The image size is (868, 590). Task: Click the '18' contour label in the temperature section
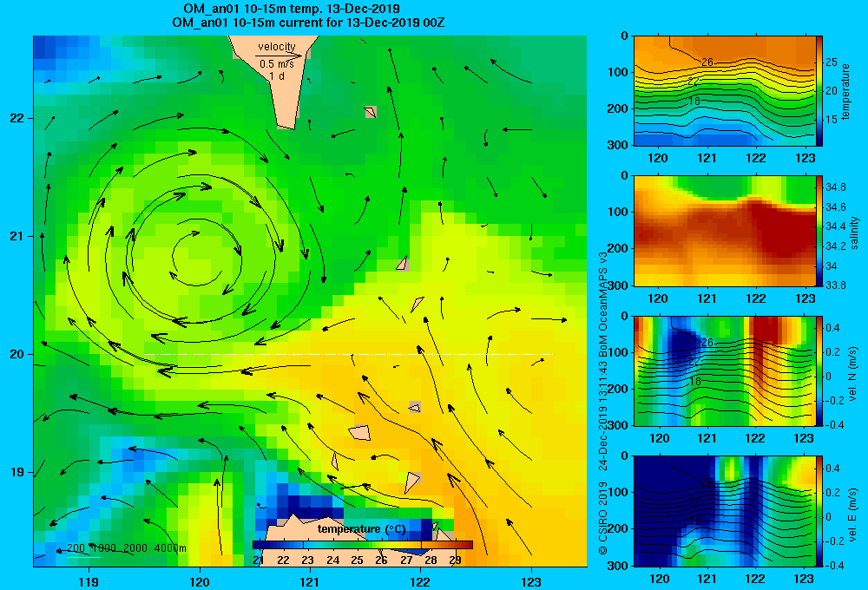click(694, 102)
